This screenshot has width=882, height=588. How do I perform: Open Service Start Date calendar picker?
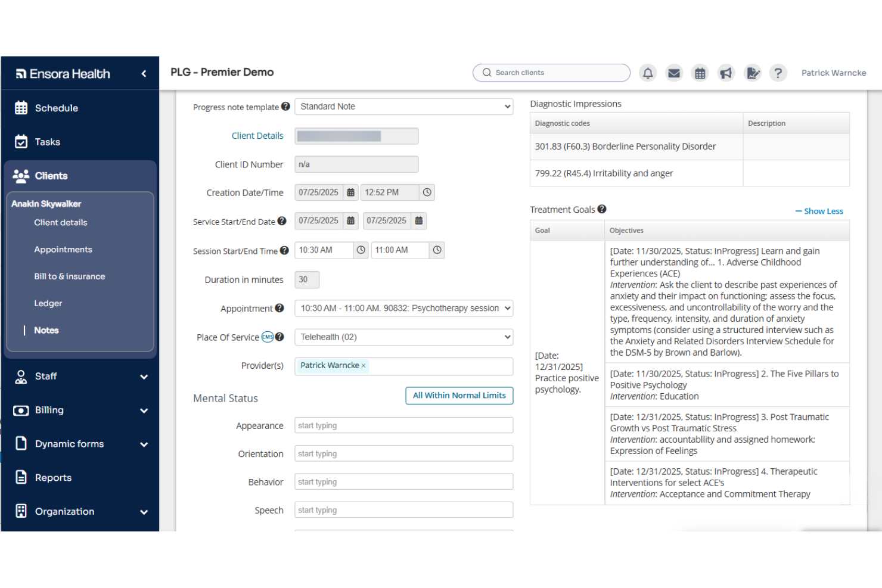click(x=351, y=220)
